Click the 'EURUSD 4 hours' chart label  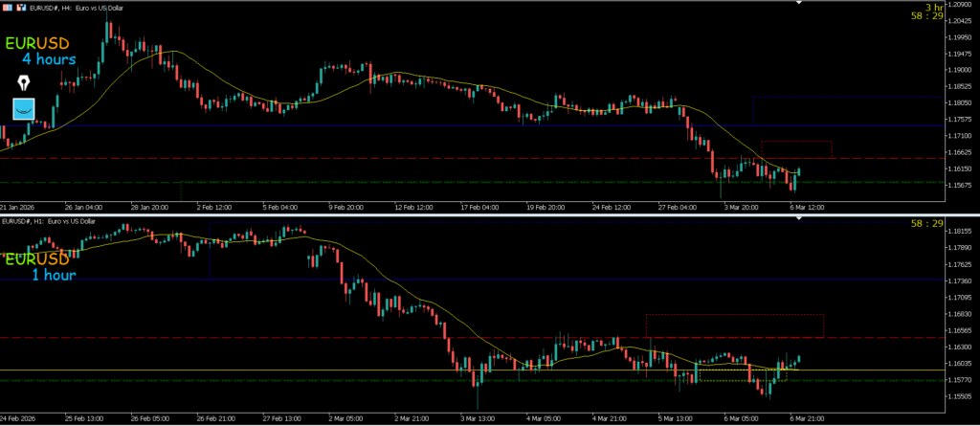click(40, 52)
